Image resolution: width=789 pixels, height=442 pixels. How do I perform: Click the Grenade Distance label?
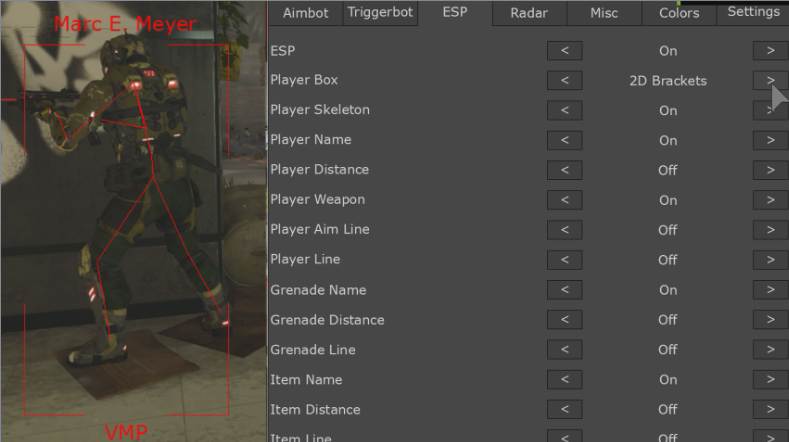pyautogui.click(x=327, y=320)
